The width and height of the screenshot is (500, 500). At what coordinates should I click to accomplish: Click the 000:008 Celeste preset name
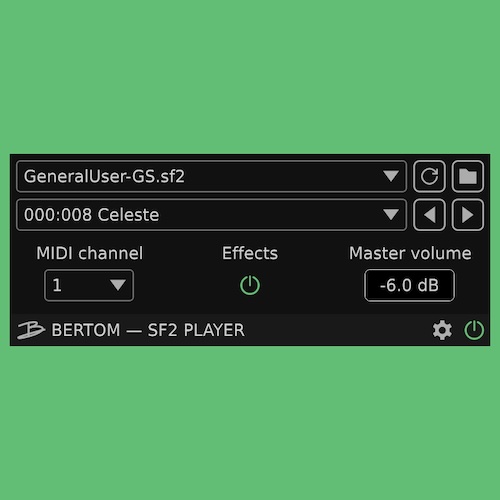[91, 215]
